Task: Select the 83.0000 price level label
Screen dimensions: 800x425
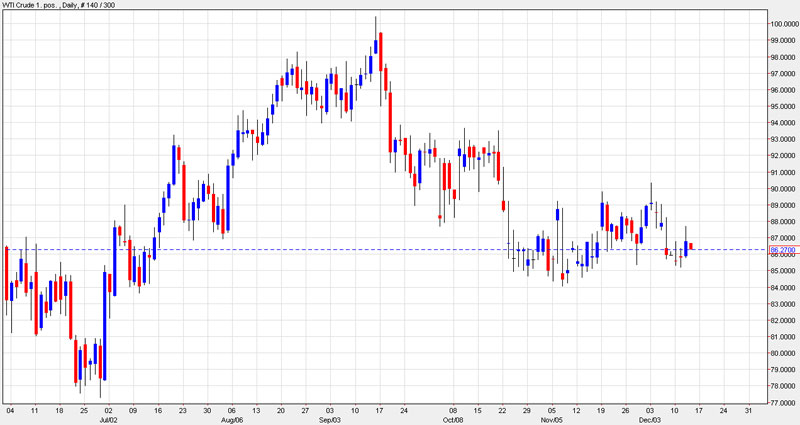Action: 784,304
